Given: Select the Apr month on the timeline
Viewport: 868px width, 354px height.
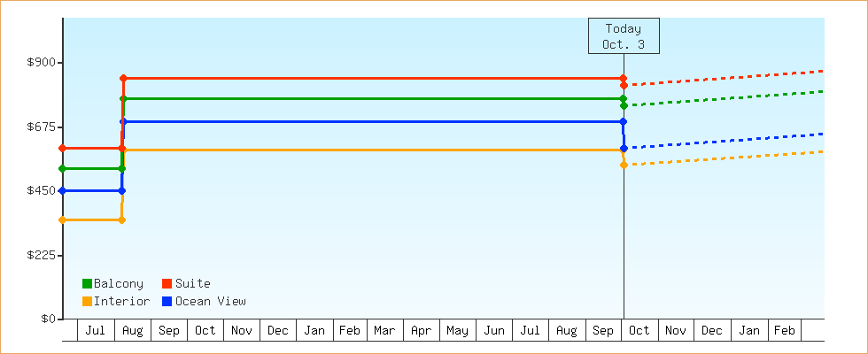Looking at the screenshot, I should pos(421,330).
